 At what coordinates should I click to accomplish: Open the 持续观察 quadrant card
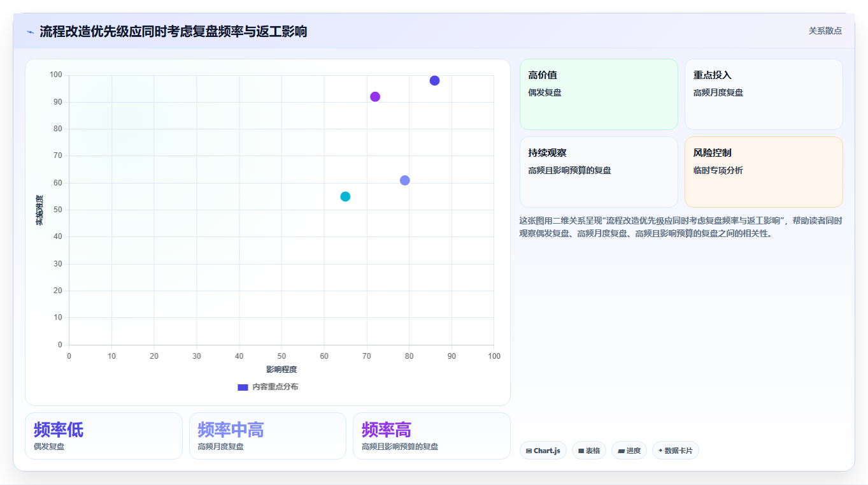pos(599,172)
